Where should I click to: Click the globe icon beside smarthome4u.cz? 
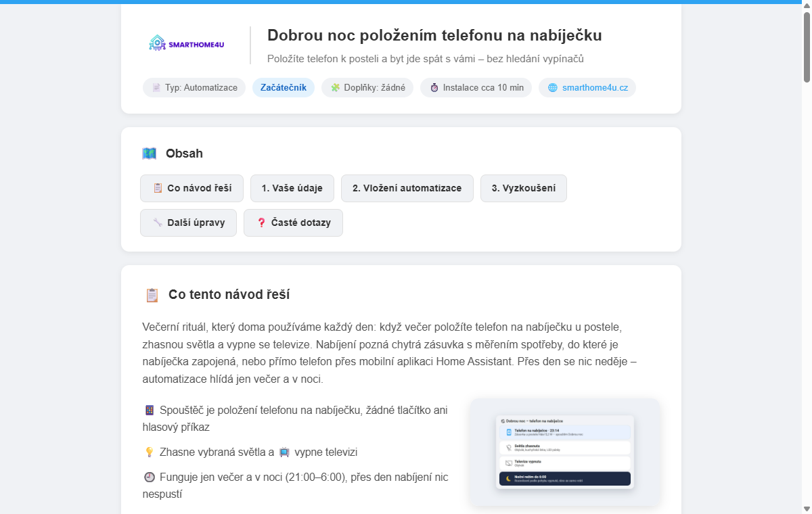click(x=553, y=88)
